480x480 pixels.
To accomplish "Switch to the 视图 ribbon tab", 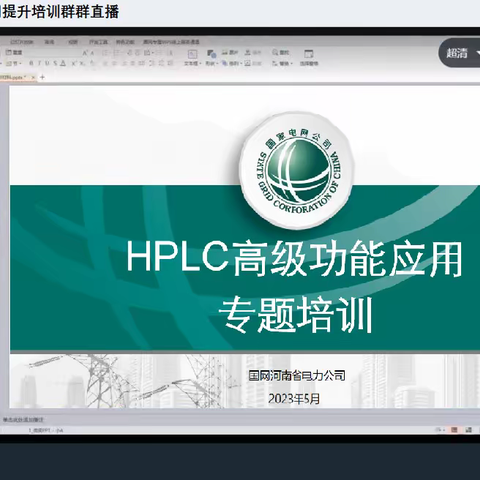I will tap(73, 42).
